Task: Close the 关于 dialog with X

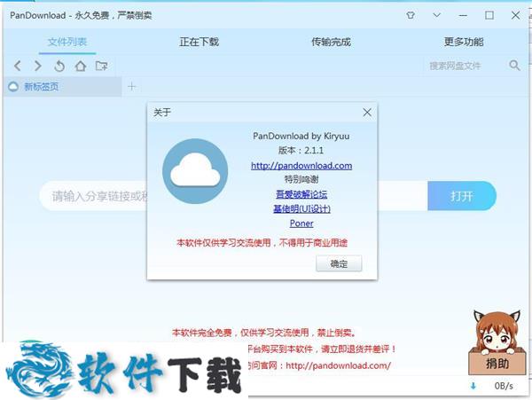Action: pyautogui.click(x=367, y=113)
